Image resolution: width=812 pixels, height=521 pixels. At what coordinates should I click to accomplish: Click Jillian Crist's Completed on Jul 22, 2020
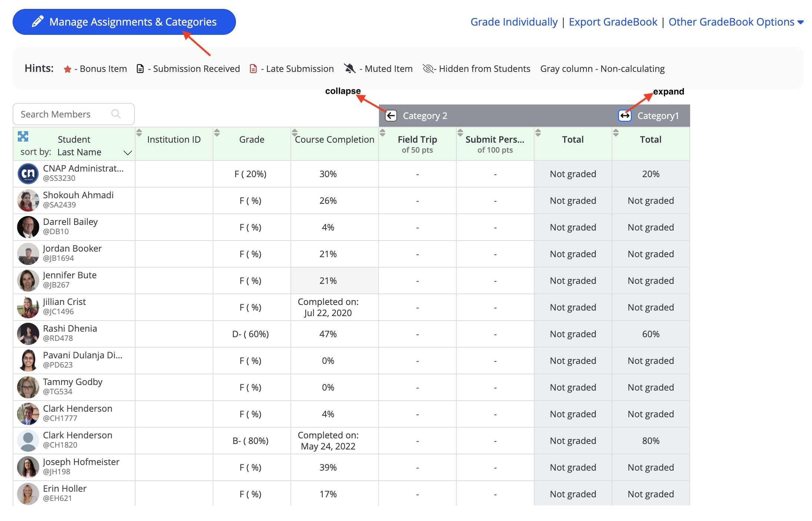tap(328, 307)
